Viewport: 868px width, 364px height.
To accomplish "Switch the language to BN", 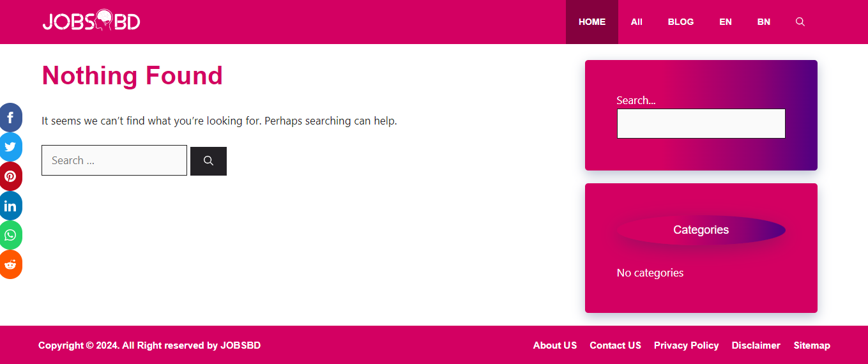I will coord(764,22).
